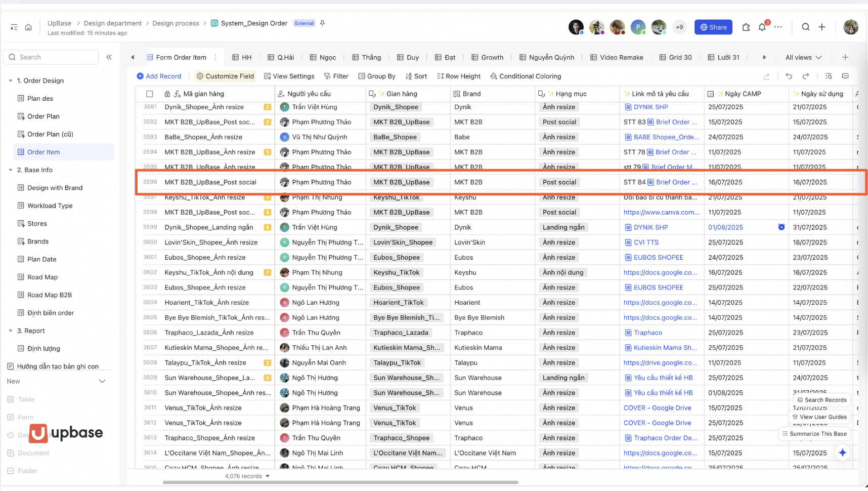868x491 pixels.
Task: Click the Road Map table icon
Action: tap(21, 277)
